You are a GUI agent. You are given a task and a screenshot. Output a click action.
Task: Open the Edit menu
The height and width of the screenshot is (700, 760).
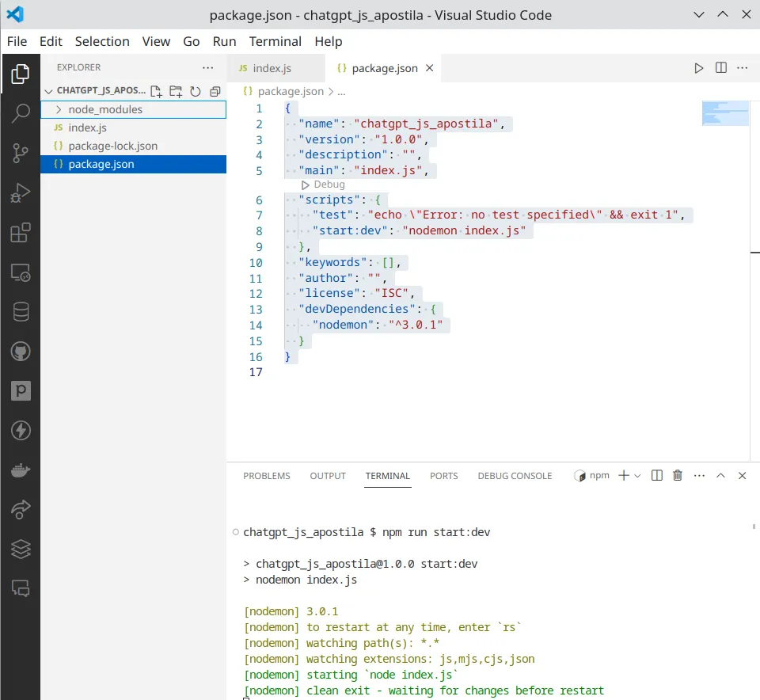pos(51,42)
